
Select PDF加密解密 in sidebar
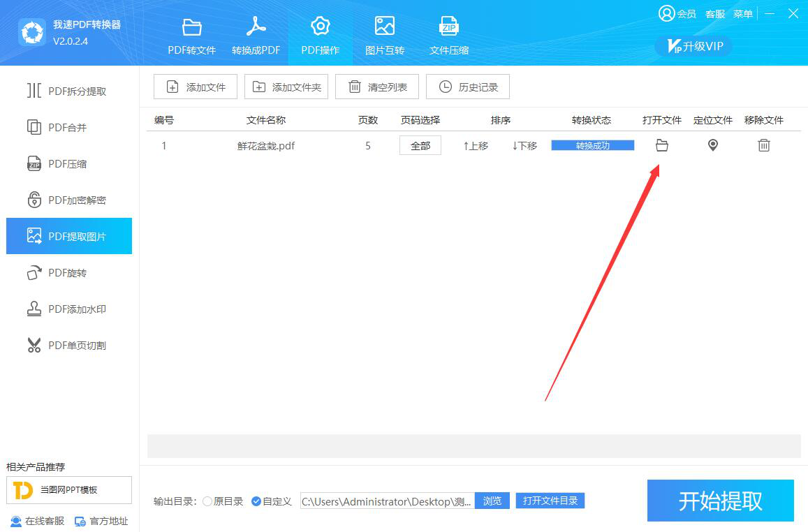tap(69, 200)
